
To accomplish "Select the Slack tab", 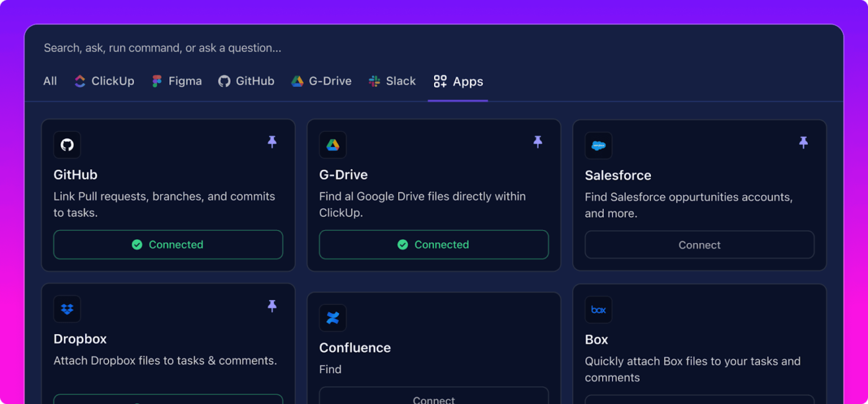I will click(x=392, y=81).
